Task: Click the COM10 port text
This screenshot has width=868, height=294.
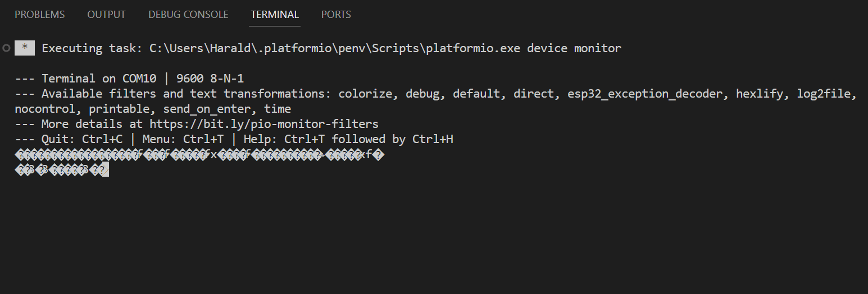Action: tap(139, 79)
